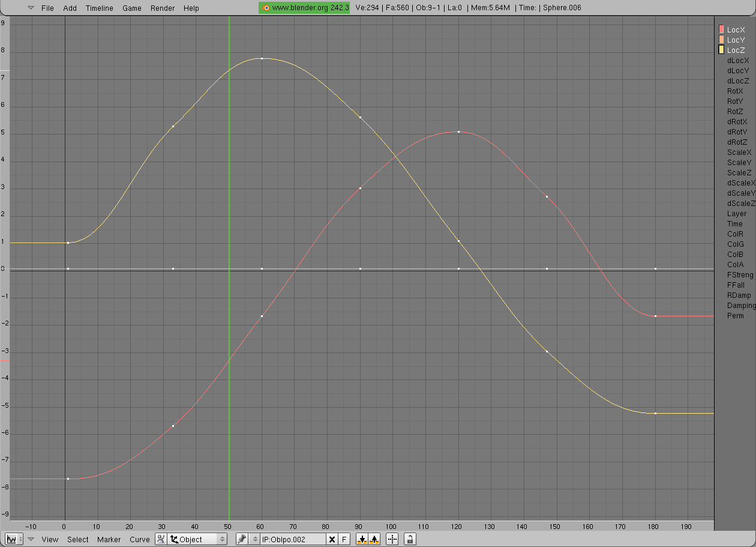Open the Marker menu in IPO header
The image size is (756, 547).
click(x=109, y=539)
